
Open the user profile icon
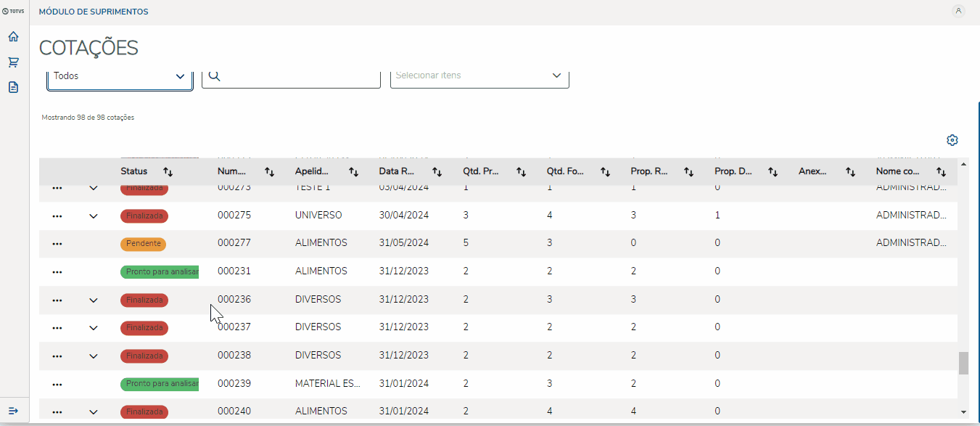tap(958, 11)
